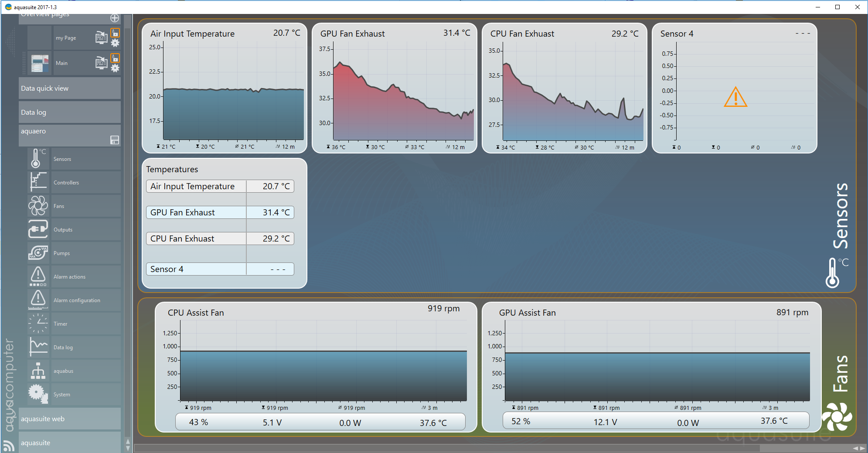Click the desktop-mode monitor icon for Main

(x=101, y=63)
